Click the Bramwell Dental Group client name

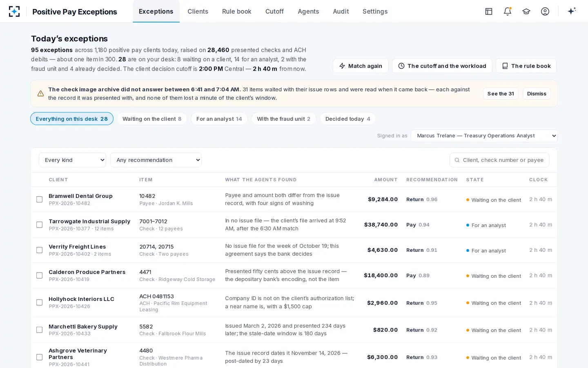click(80, 196)
